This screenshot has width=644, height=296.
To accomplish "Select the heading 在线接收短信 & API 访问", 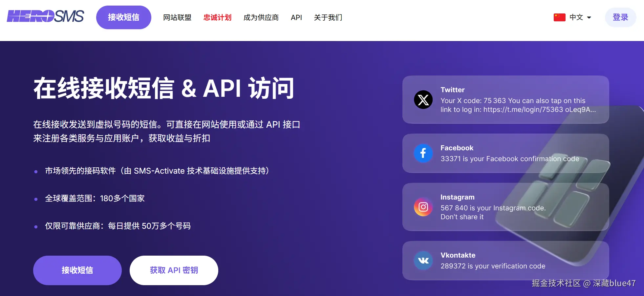I will (x=164, y=88).
